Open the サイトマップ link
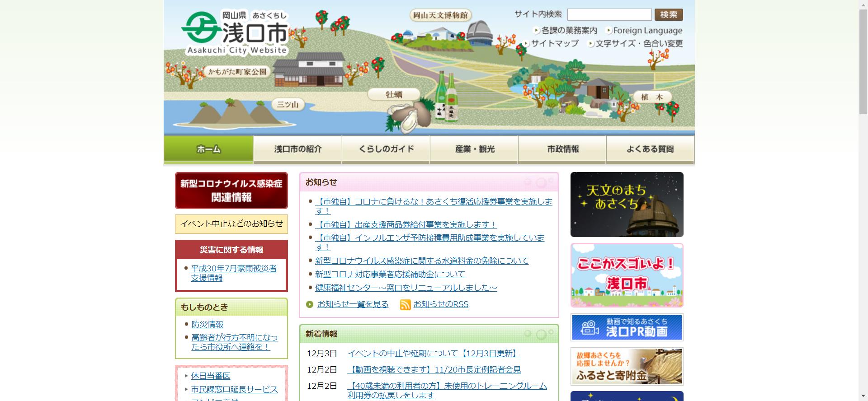Viewport: 868px width, 401px height. 555,43
